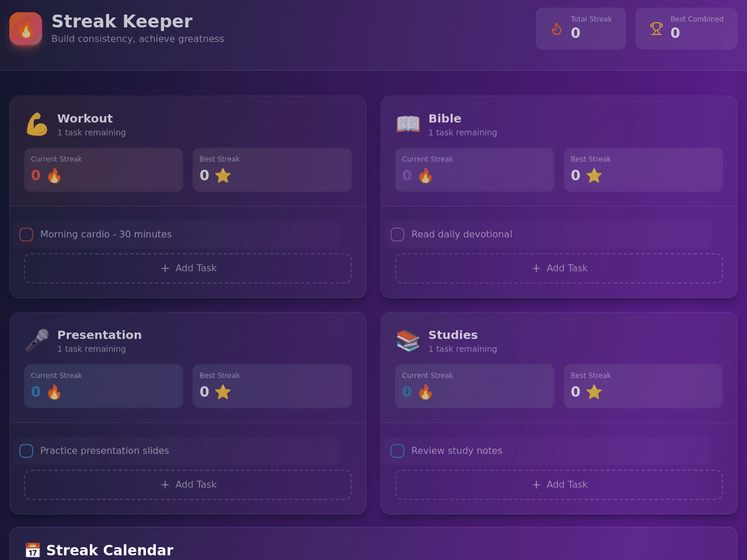Click the Studies current streak fire icon

(x=425, y=392)
